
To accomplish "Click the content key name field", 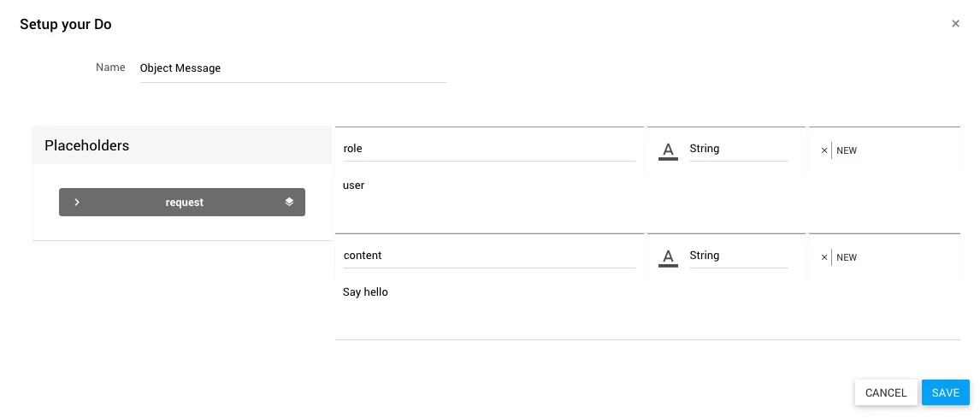I will coord(488,256).
